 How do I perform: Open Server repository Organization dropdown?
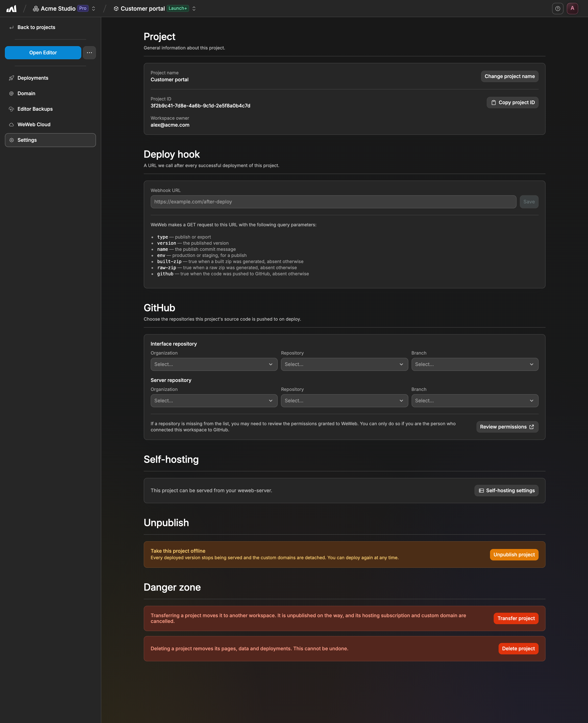tap(214, 401)
